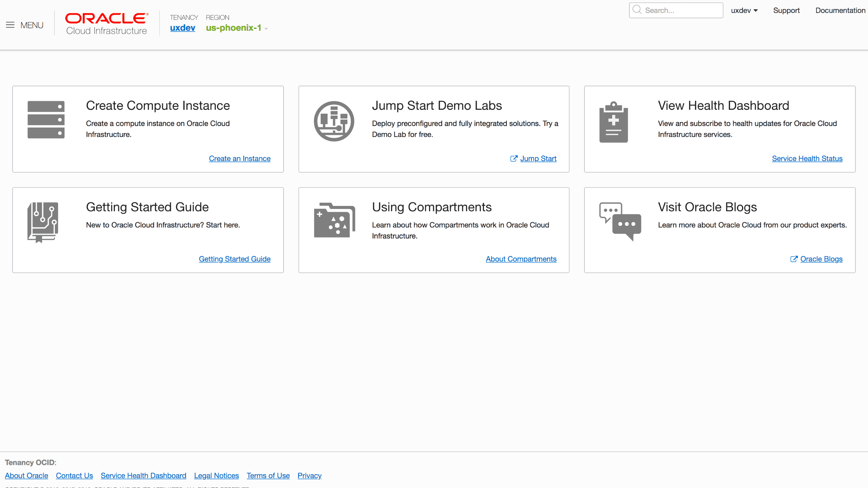Open the About Compartments link
The height and width of the screenshot is (488, 868).
pos(521,259)
